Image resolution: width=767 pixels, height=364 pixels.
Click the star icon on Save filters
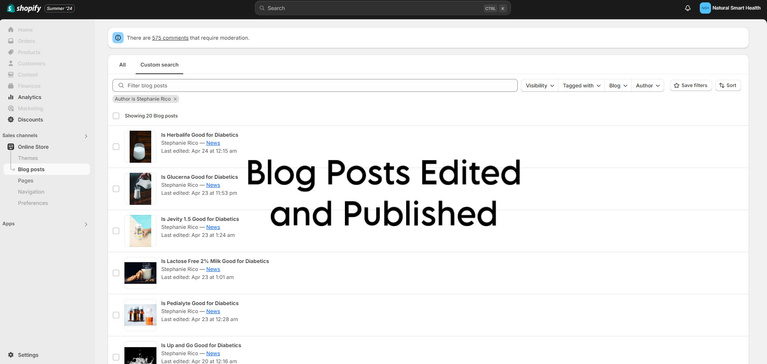677,86
